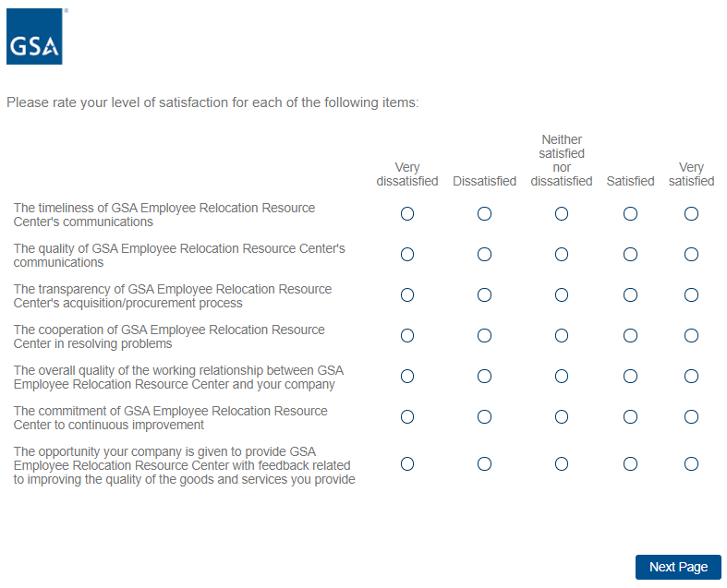Choose Dissatisfied for overall working relationship quality
This screenshot has height=588, width=727.
point(484,377)
